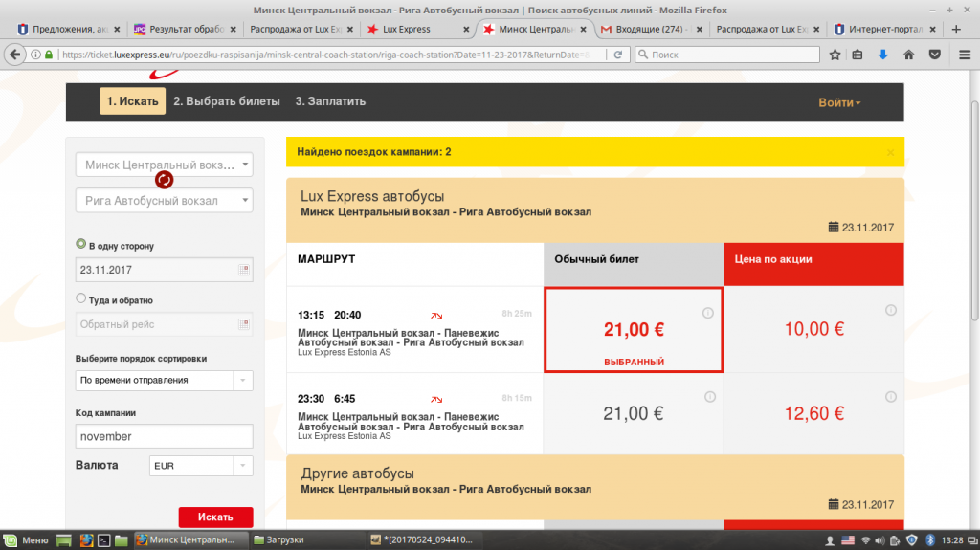Switch to the 'Входящие (274)' Gmail tab
This screenshot has width=980, height=550.
pyautogui.click(x=651, y=29)
